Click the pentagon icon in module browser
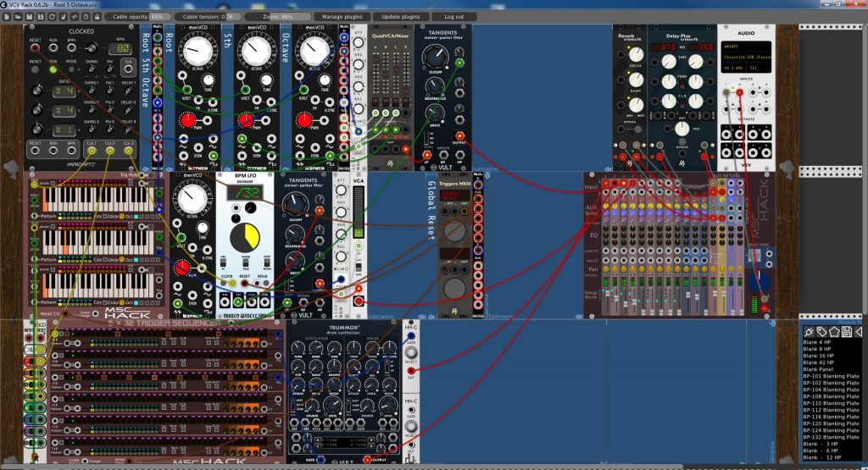This screenshot has width=868, height=470. 834,332
